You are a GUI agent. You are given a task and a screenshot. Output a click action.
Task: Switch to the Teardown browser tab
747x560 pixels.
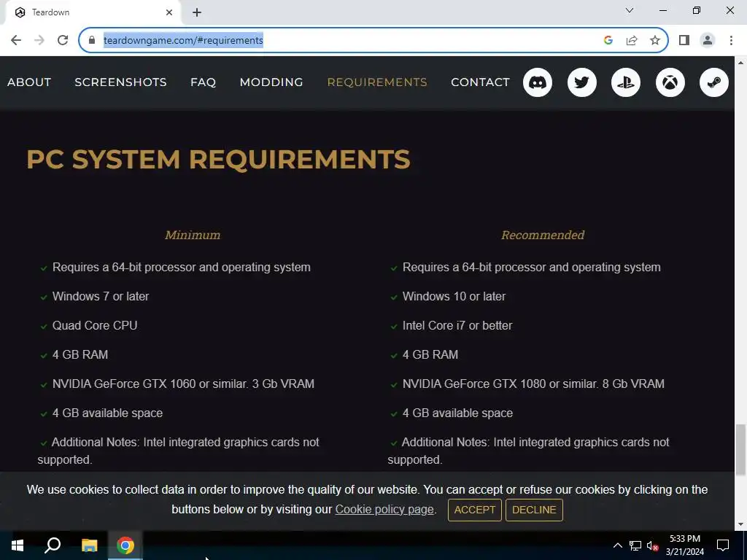point(93,12)
